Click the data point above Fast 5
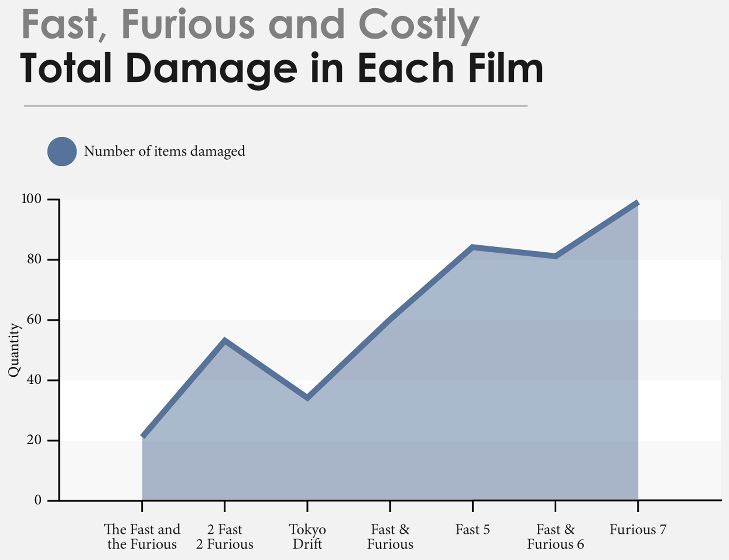Screen dimensions: 729x560 coord(472,247)
